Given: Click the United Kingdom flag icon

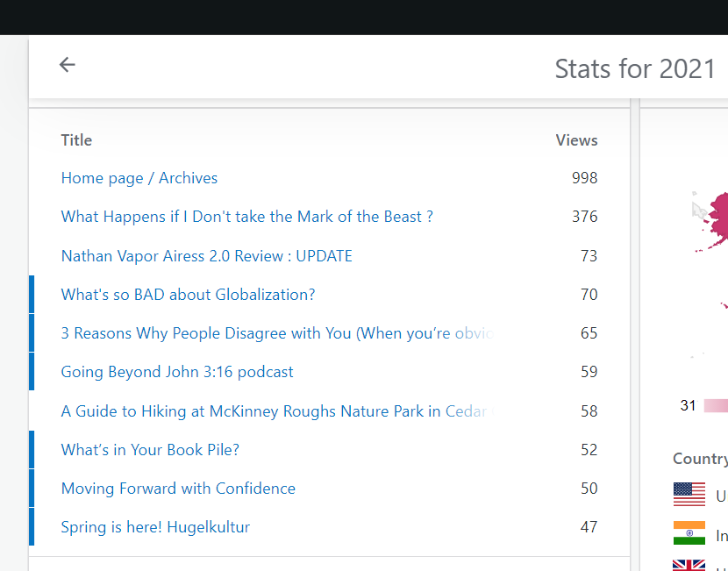Looking at the screenshot, I should pyautogui.click(x=689, y=564).
